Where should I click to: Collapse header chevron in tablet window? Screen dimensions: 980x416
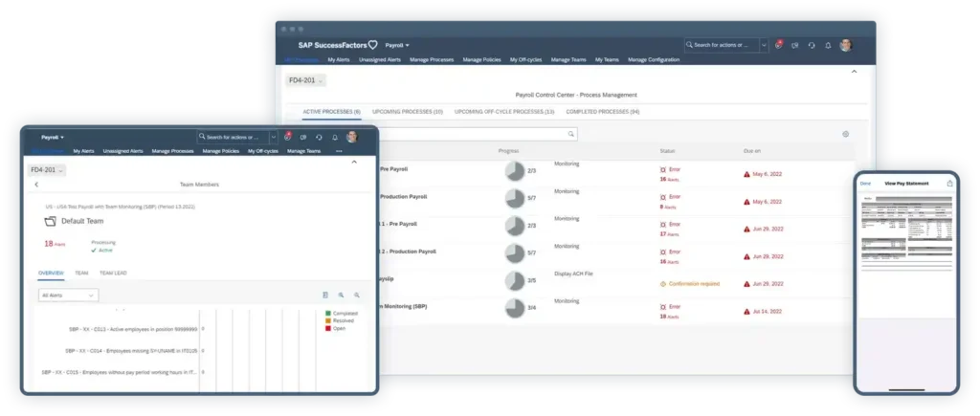[x=354, y=162]
